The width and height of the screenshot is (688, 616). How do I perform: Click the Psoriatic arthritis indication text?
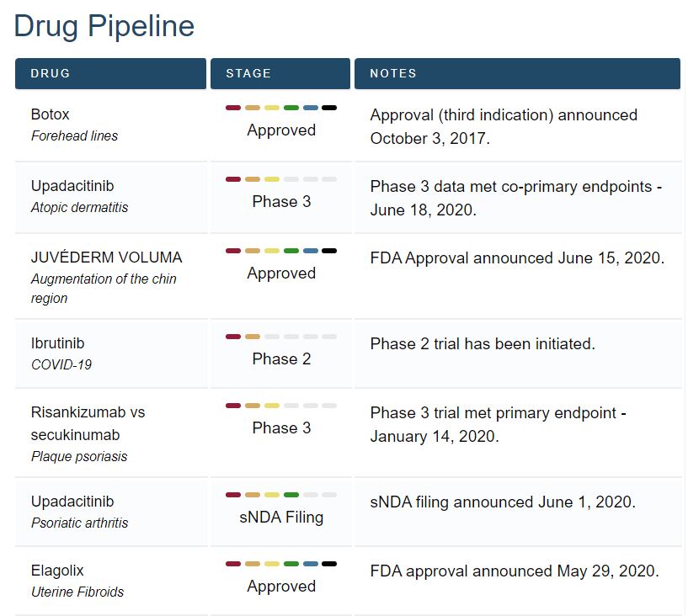click(80, 523)
